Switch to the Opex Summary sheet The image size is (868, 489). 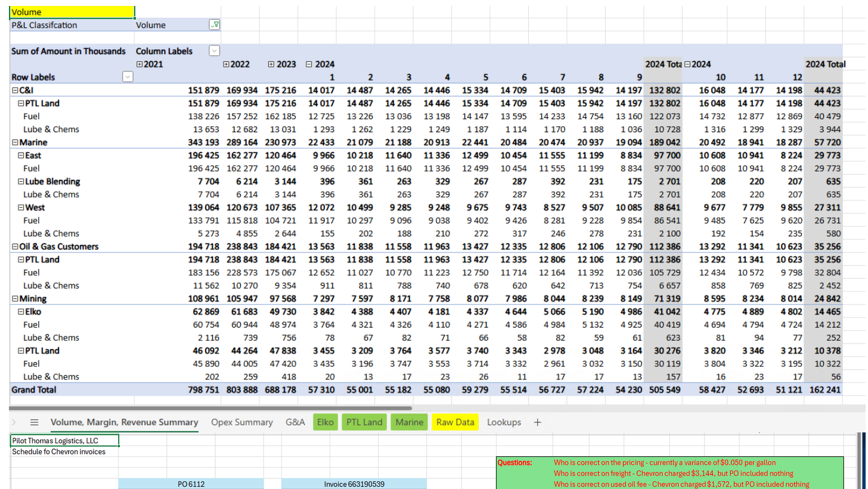point(241,422)
